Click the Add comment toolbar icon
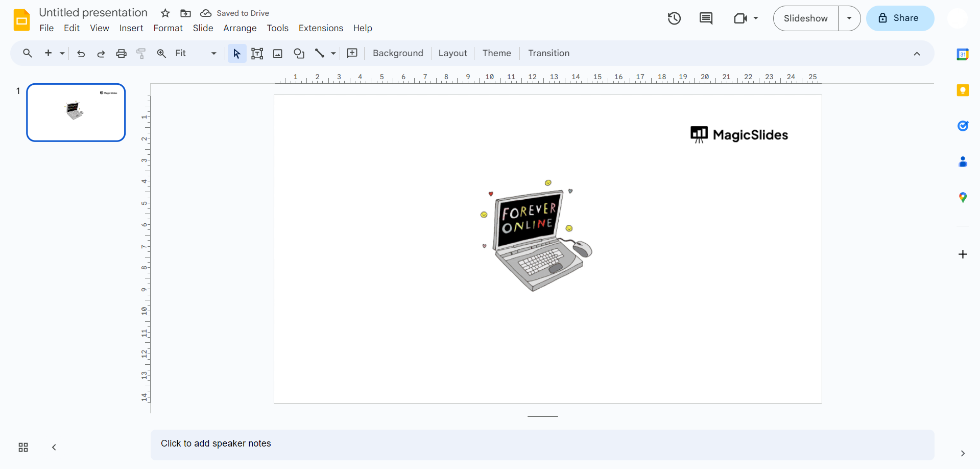The height and width of the screenshot is (469, 980). pos(352,53)
